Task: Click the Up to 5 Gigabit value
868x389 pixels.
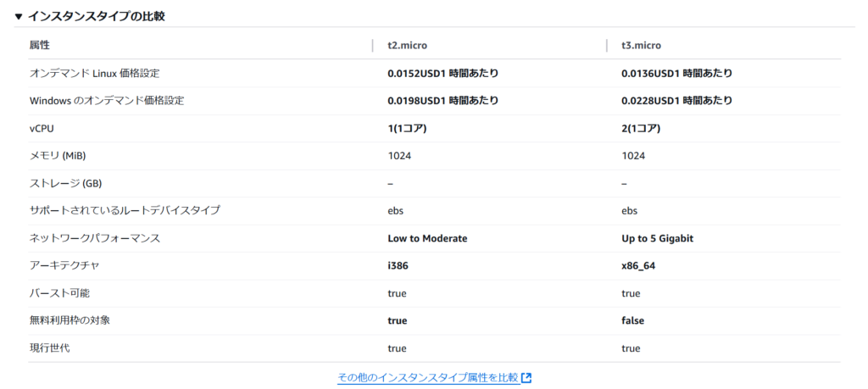Action: [x=658, y=238]
